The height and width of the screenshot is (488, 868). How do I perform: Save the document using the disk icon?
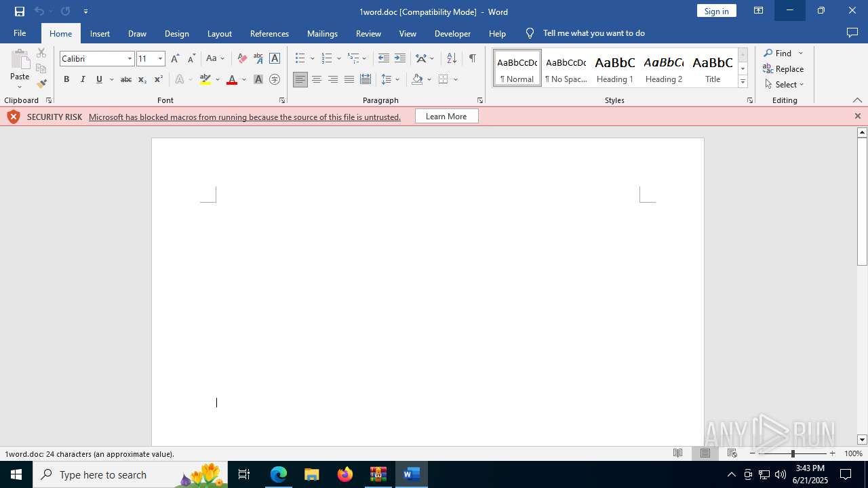20,12
